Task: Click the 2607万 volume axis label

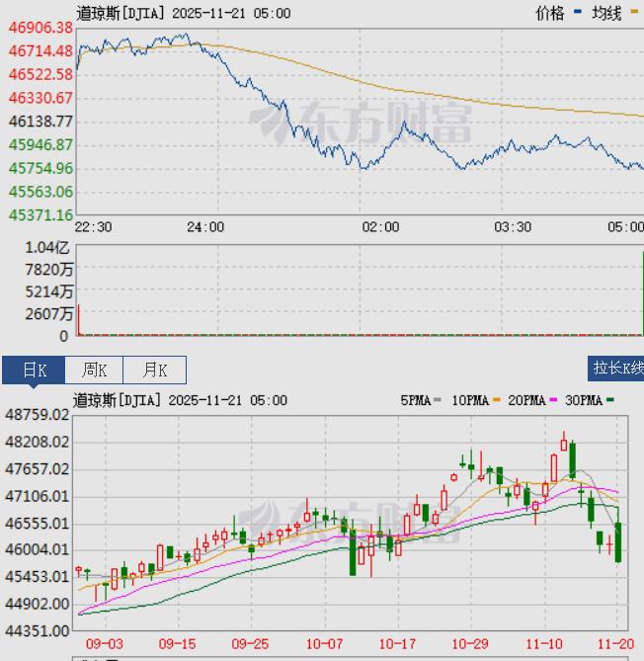Action: coord(48,314)
